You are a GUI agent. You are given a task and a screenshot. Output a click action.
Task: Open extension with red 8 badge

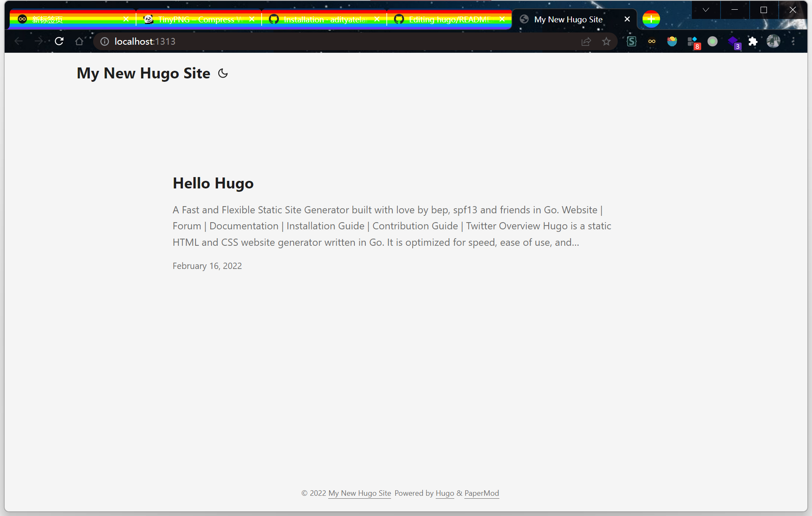693,43
